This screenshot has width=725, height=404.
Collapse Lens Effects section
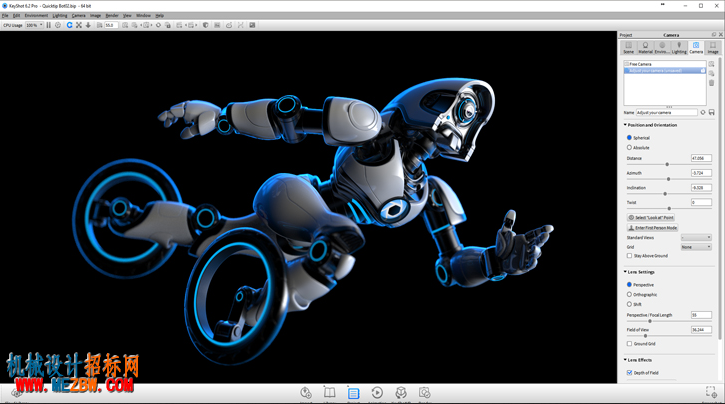(x=625, y=360)
